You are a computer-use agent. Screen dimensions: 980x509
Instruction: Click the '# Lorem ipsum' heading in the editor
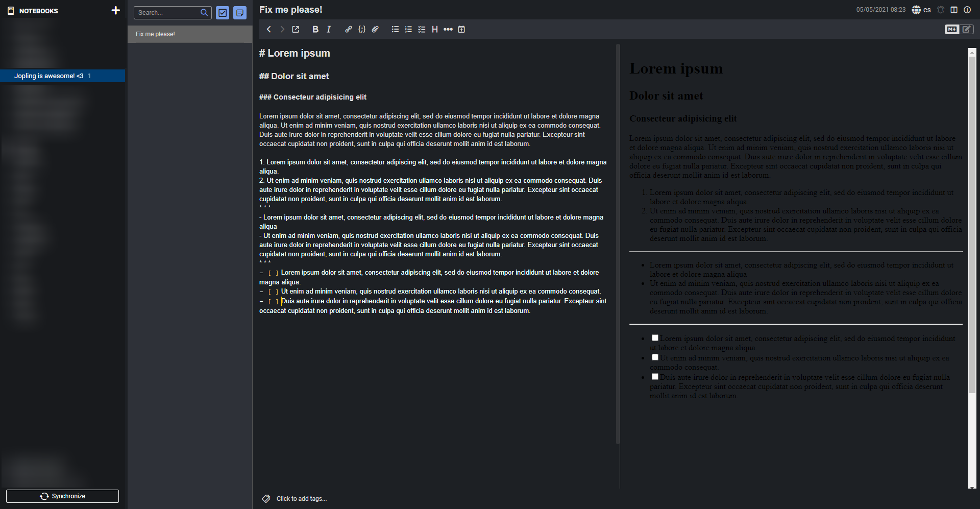pos(295,53)
